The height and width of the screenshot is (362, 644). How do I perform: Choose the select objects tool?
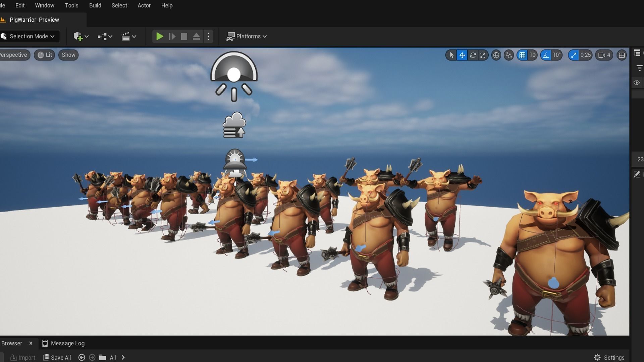451,55
